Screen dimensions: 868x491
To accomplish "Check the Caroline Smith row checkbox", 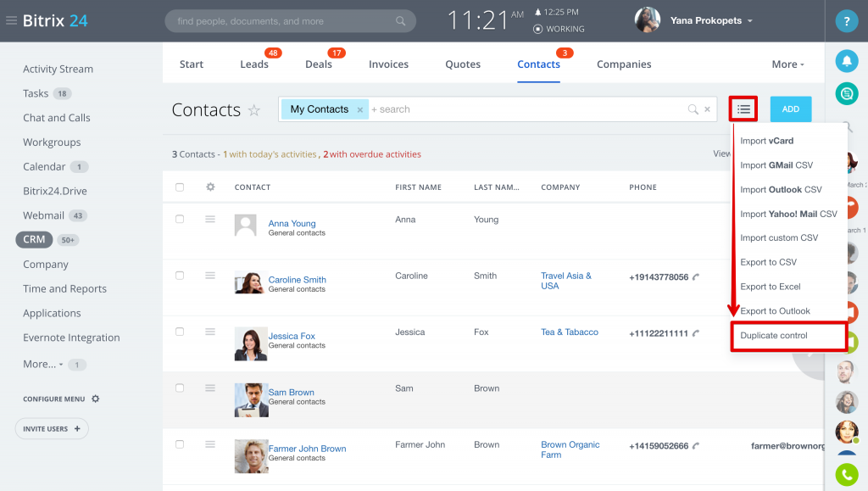I will [180, 275].
